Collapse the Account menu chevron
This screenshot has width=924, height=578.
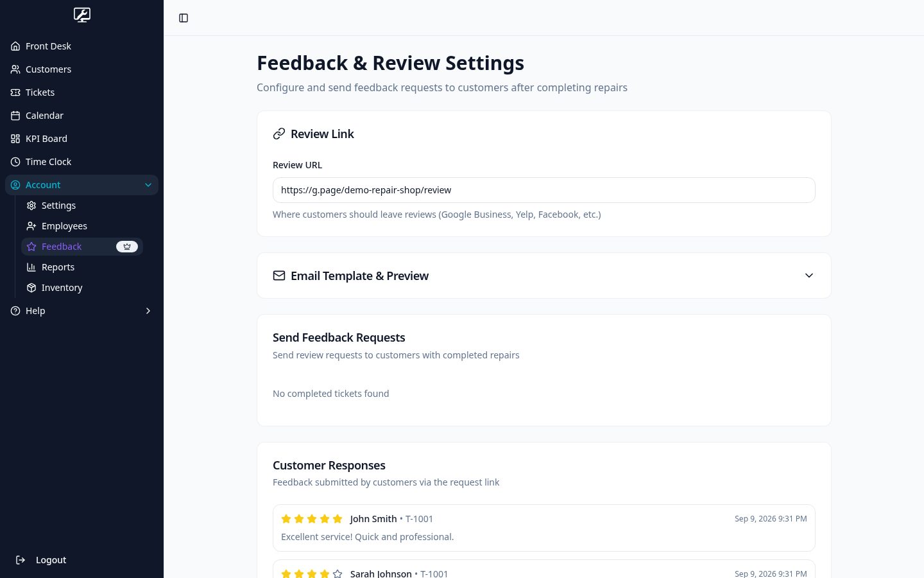tap(148, 185)
